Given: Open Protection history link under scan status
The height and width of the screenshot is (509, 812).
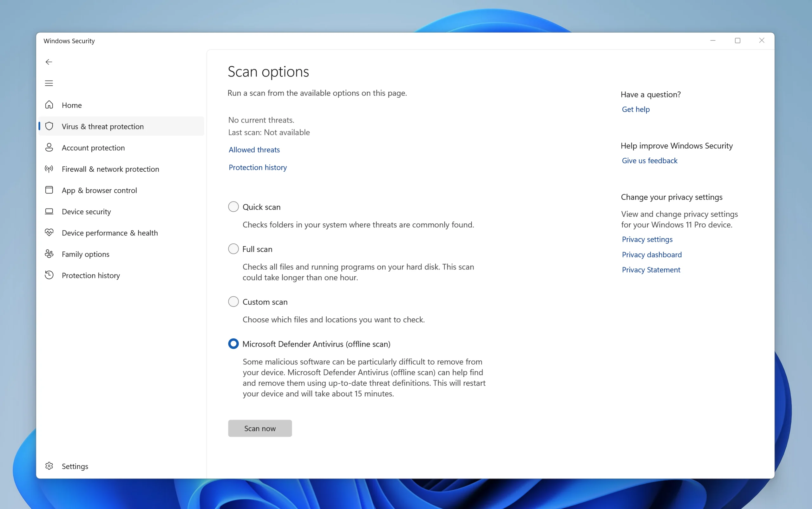Looking at the screenshot, I should (x=258, y=167).
